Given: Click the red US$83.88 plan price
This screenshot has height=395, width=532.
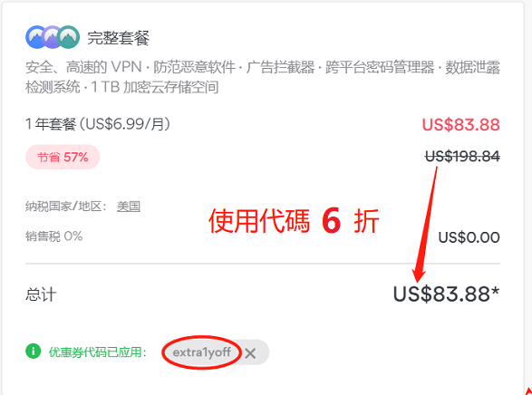Looking at the screenshot, I should pyautogui.click(x=460, y=124).
